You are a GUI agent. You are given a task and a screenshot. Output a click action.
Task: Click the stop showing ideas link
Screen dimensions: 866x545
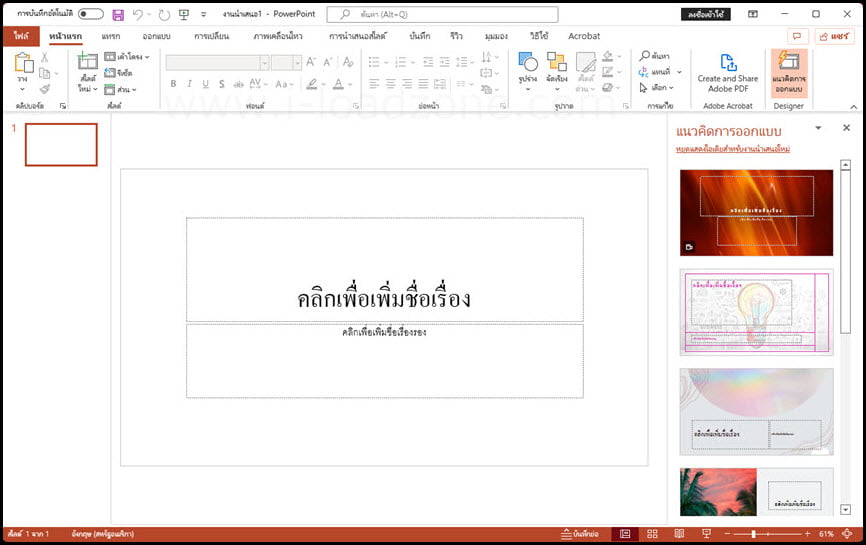coord(732,149)
